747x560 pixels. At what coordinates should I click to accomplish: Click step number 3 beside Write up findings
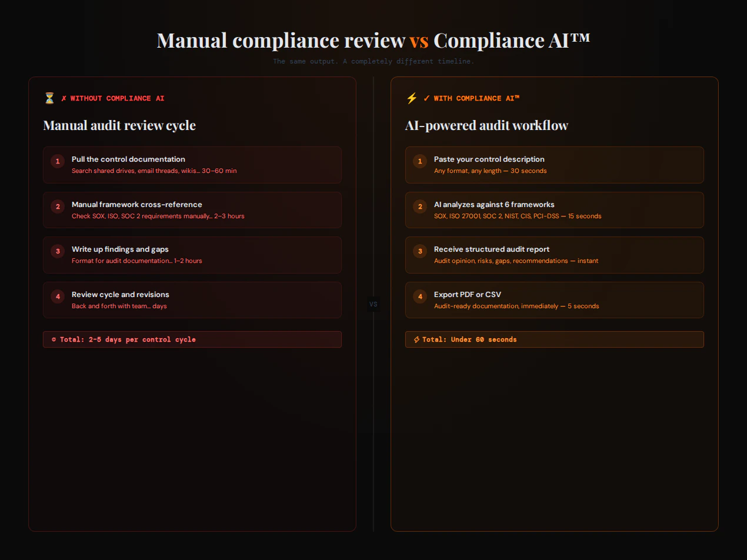click(58, 251)
